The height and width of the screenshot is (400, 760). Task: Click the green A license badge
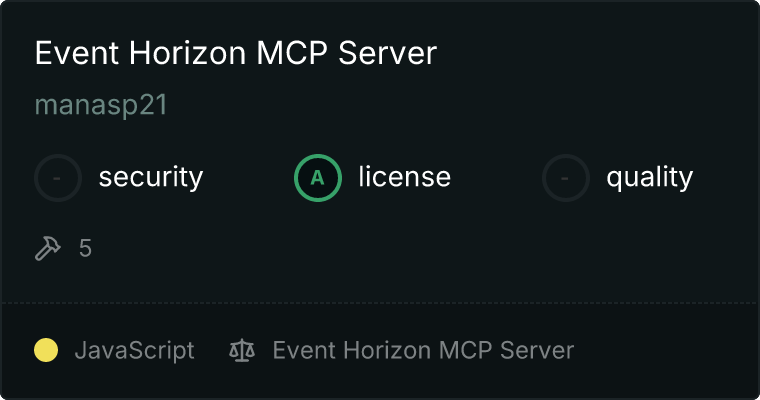click(x=318, y=178)
